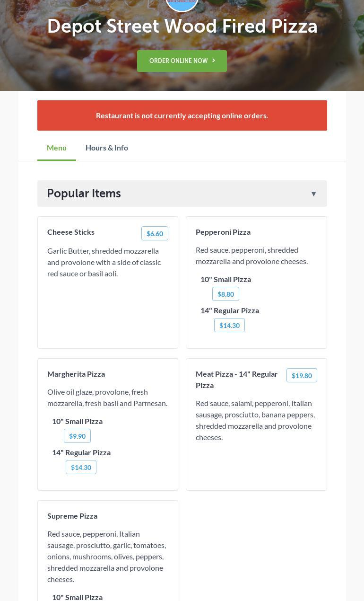Add Cheese Sticks for $6.60
This screenshot has width=364, height=601.
click(155, 233)
